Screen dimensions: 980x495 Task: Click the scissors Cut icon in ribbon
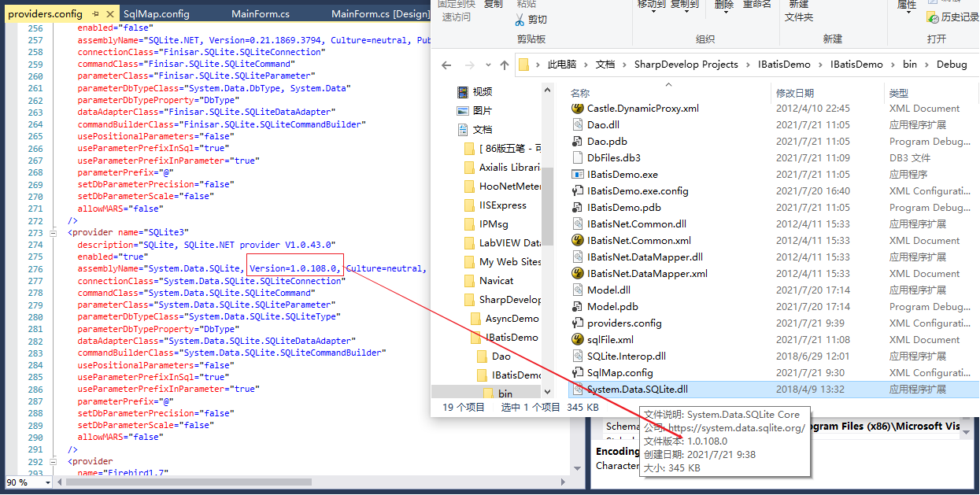[520, 20]
